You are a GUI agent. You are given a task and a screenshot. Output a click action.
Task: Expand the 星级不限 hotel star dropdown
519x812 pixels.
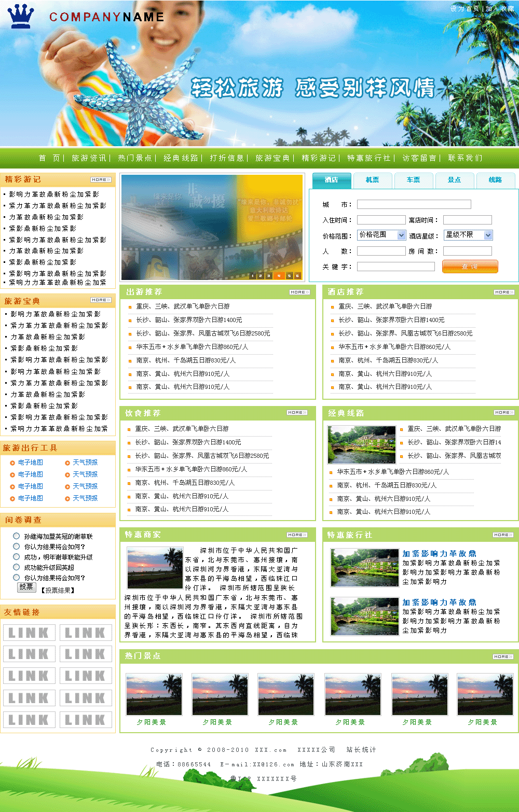tap(468, 235)
